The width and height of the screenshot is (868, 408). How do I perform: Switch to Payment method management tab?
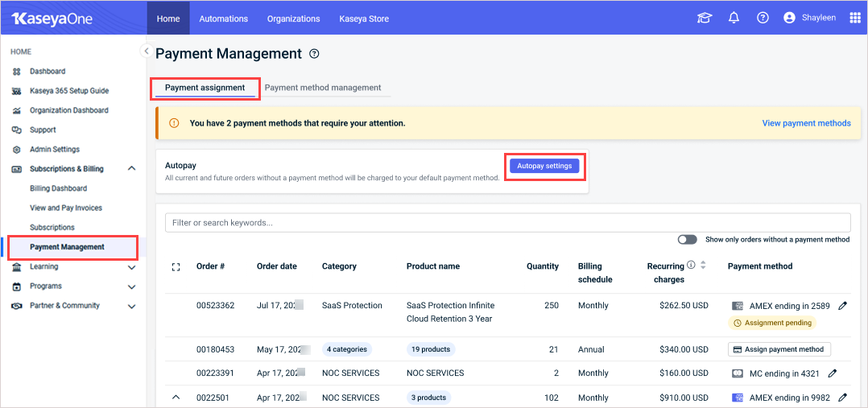click(x=323, y=88)
